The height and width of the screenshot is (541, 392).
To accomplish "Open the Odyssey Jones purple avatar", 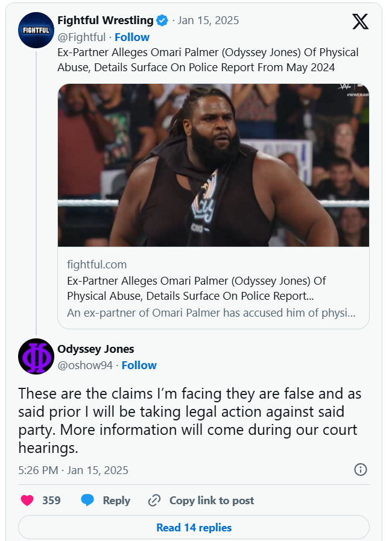I will (36, 356).
